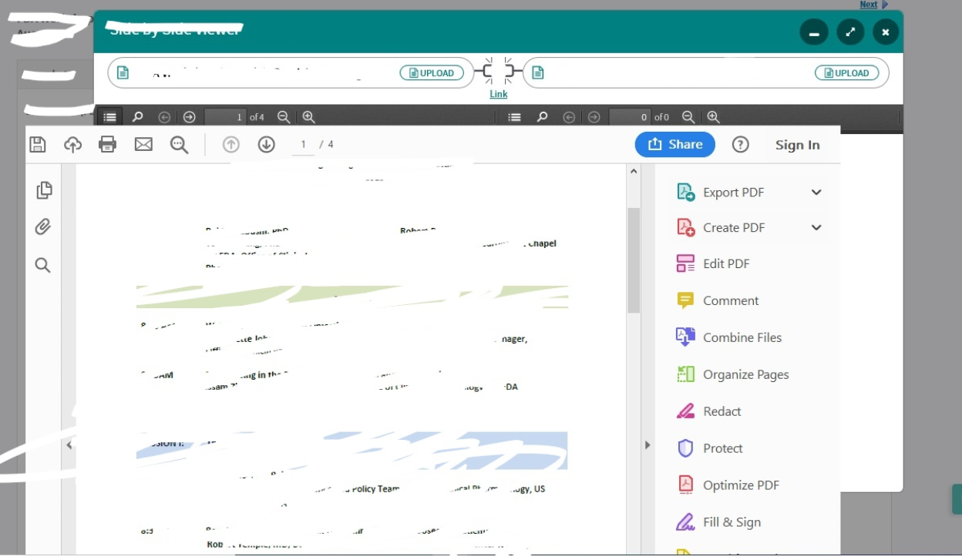962x560 pixels.
Task: Click the blue Share button
Action: (x=674, y=144)
